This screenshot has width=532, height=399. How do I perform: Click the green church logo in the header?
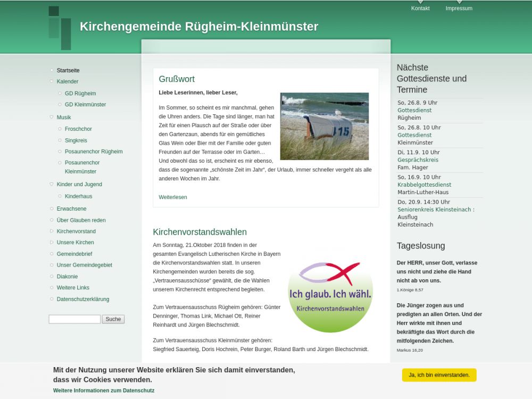[60, 28]
